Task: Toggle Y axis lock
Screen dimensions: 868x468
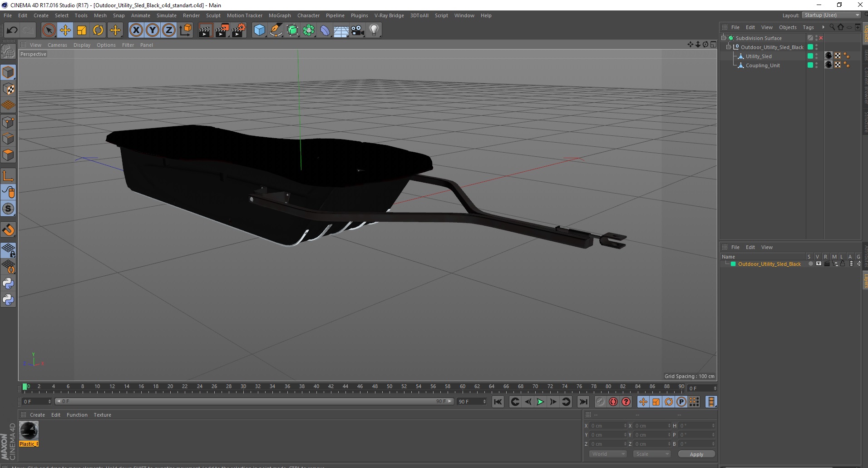Action: [153, 30]
